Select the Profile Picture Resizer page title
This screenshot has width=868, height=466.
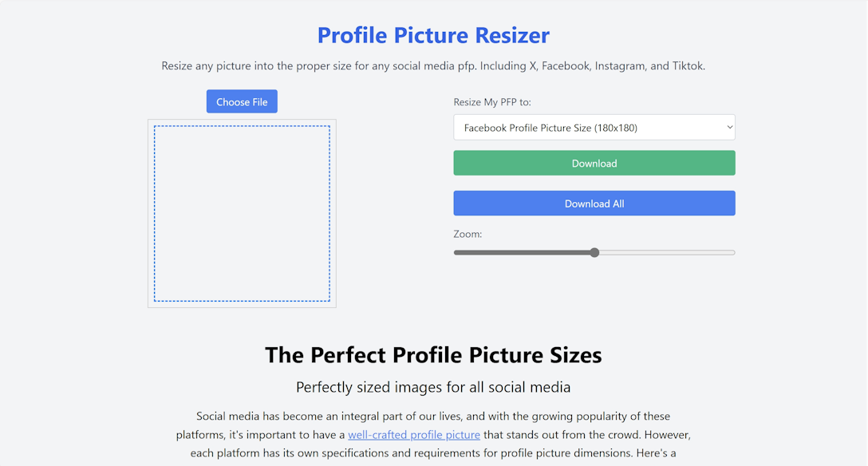(x=433, y=35)
